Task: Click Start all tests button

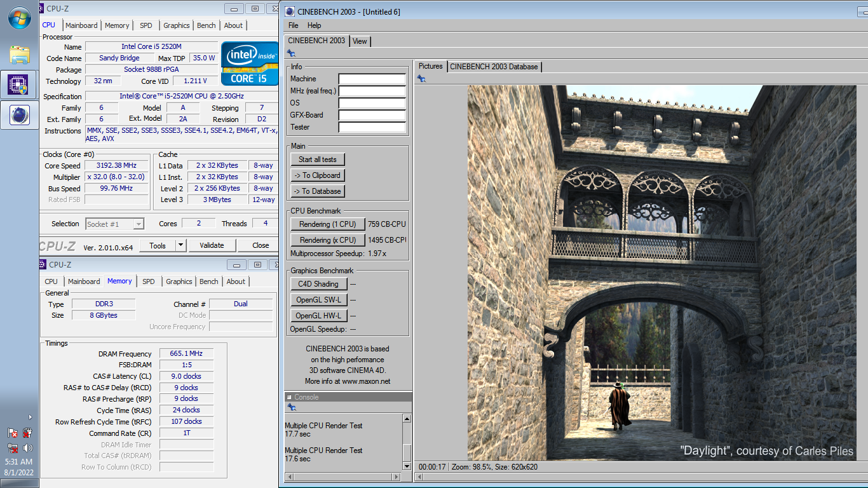Action: [x=318, y=159]
